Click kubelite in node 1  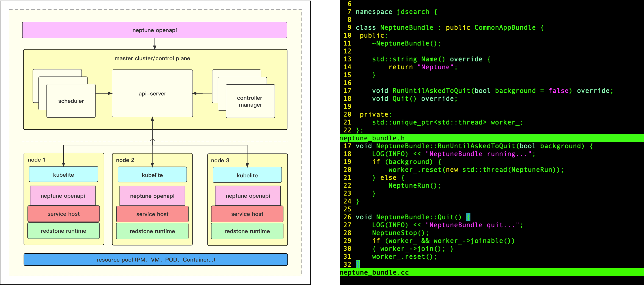tap(63, 175)
